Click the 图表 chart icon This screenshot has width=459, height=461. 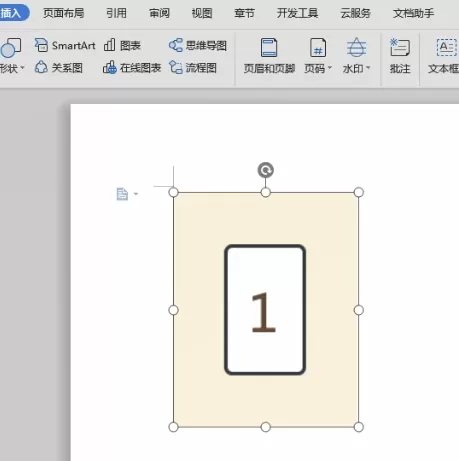tap(122, 45)
